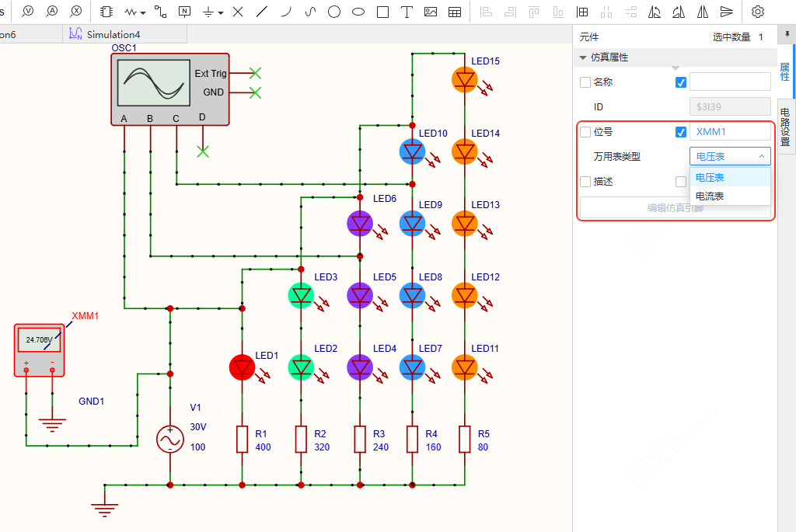The height and width of the screenshot is (532, 796).
Task: Pin the properties panel
Action: click(787, 37)
